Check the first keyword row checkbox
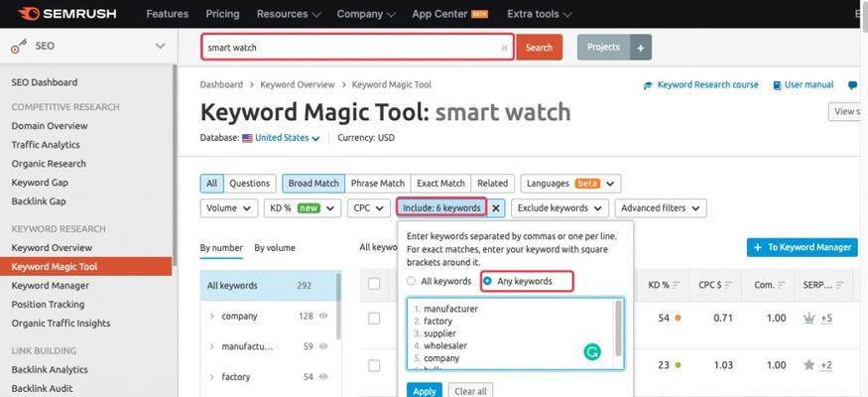 coord(374,319)
